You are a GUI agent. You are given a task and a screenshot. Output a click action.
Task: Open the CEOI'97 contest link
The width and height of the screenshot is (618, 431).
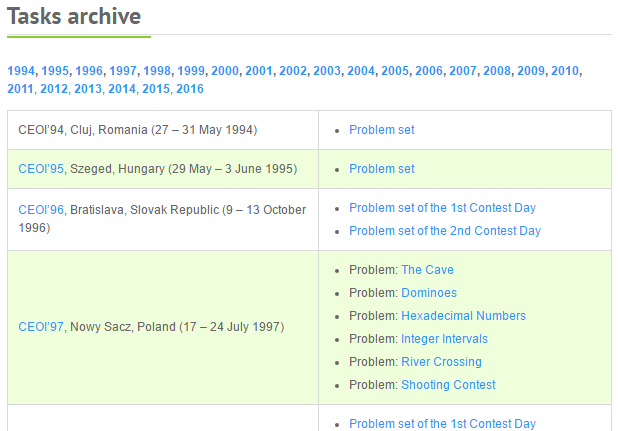[41, 327]
